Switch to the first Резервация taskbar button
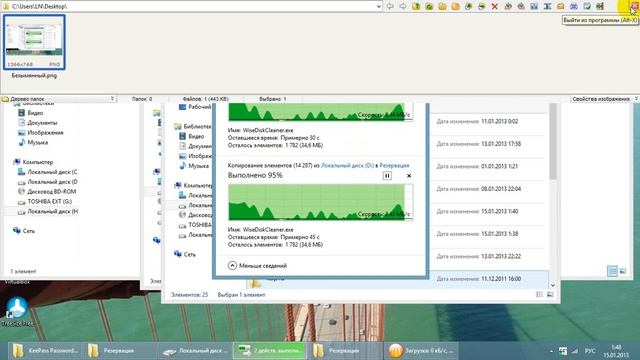The width and height of the screenshot is (640, 360). pos(118,351)
